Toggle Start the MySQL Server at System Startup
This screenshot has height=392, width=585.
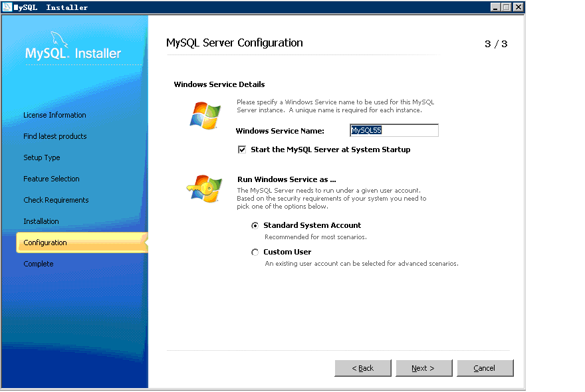242,149
